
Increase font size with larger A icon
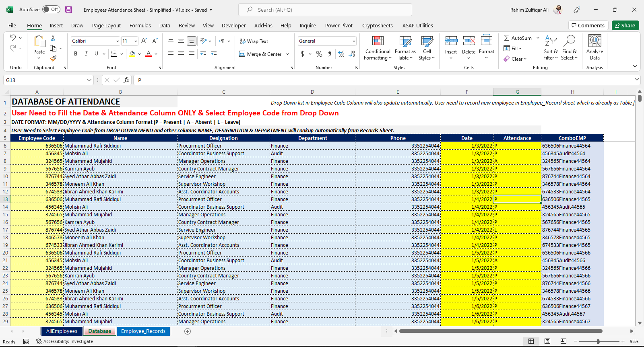(144, 41)
